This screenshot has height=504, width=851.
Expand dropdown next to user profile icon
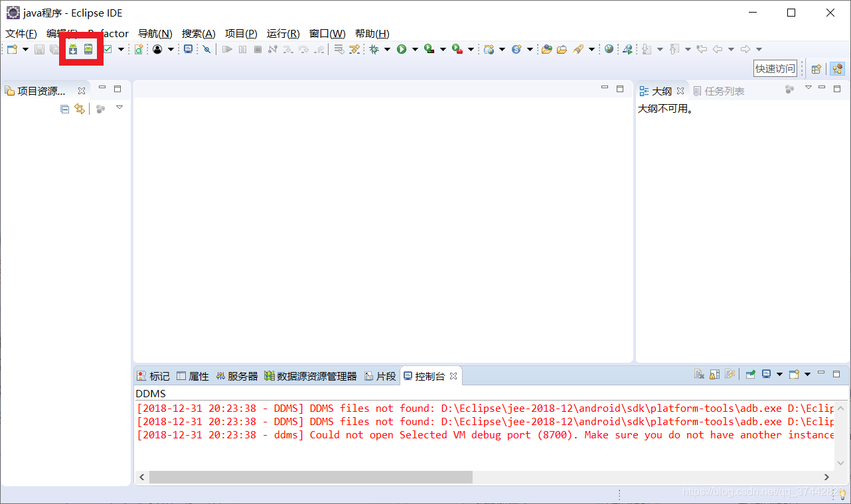point(171,50)
